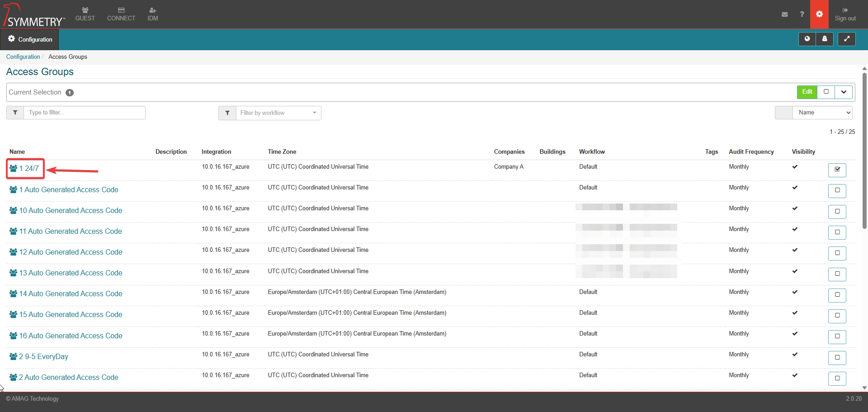Click the fullscreen expand arrows icon
This screenshot has width=868, height=412.
click(846, 39)
